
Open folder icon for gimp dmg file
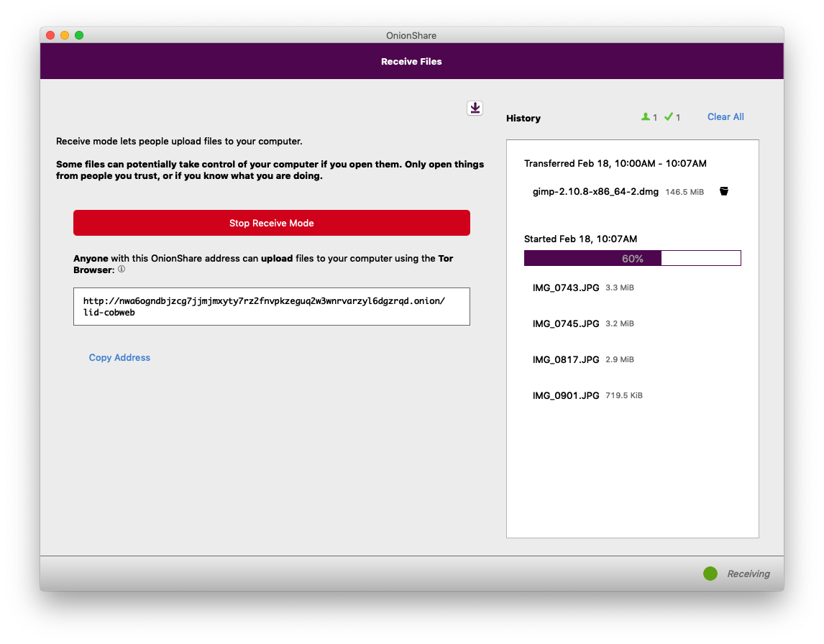[724, 191]
